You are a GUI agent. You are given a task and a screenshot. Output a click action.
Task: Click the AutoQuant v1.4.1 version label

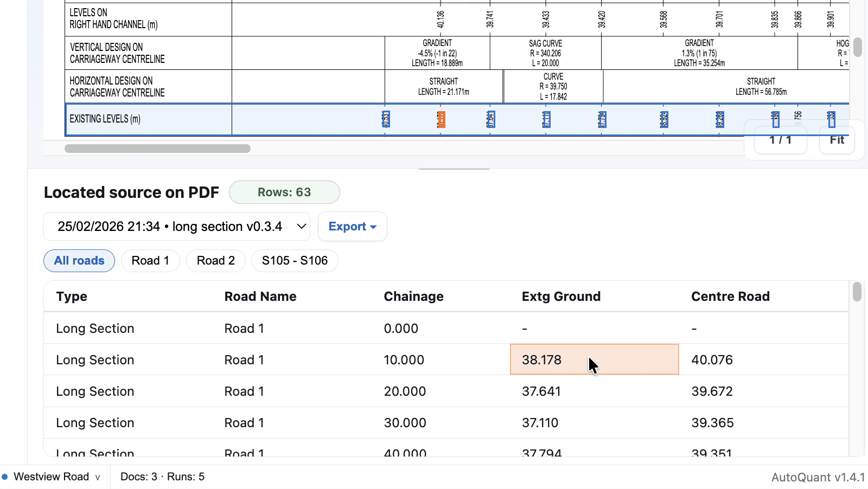(x=818, y=478)
